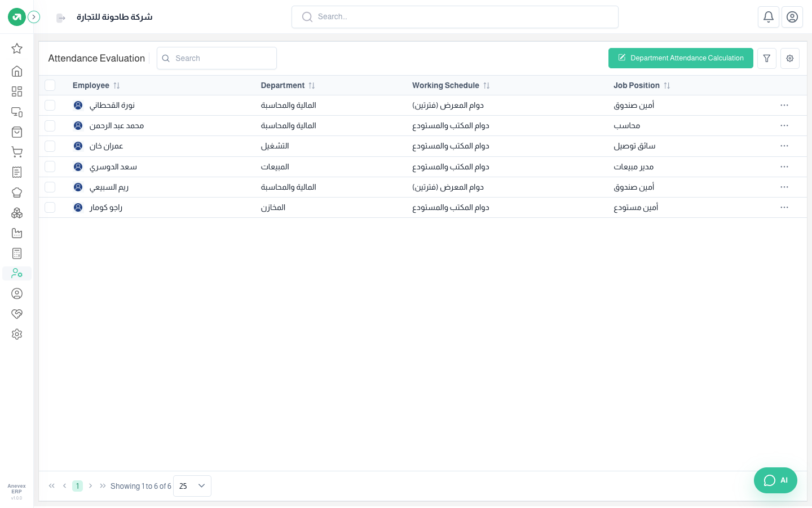Open the settings gear in sidebar
This screenshot has height=508, width=812.
click(17, 334)
